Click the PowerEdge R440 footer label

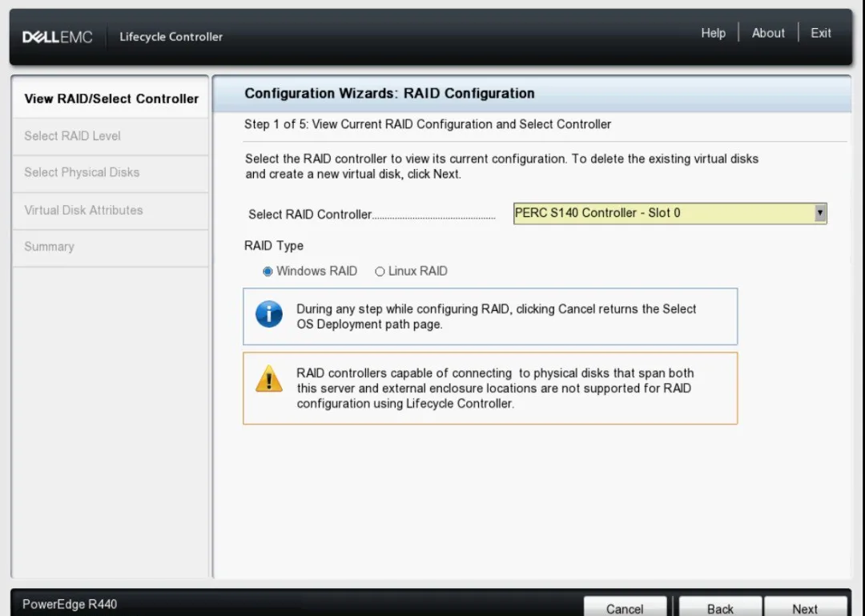point(70,604)
